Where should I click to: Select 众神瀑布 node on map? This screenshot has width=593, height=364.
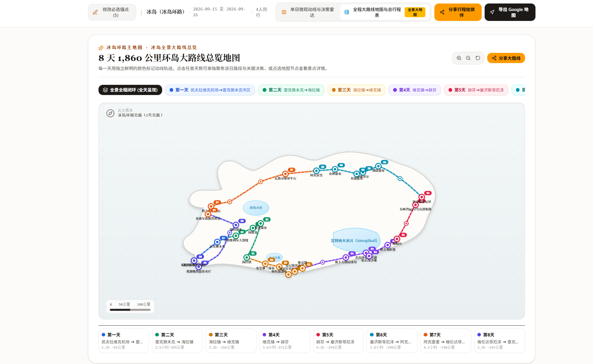335,169
